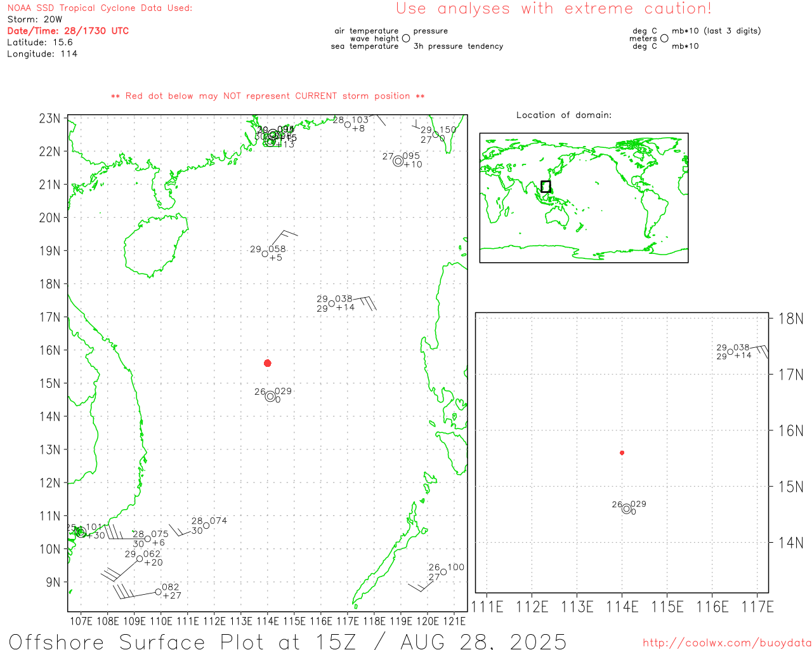Click the 18N label on the inset map
The height and width of the screenshot is (650, 812).
click(790, 319)
